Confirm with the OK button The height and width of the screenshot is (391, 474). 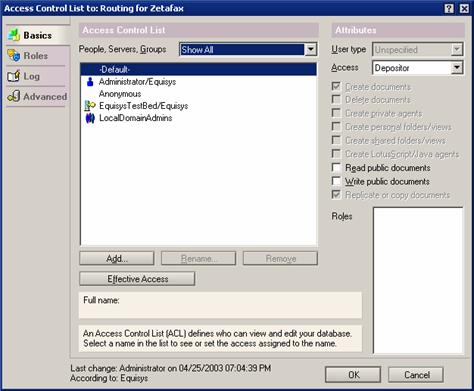point(353,375)
